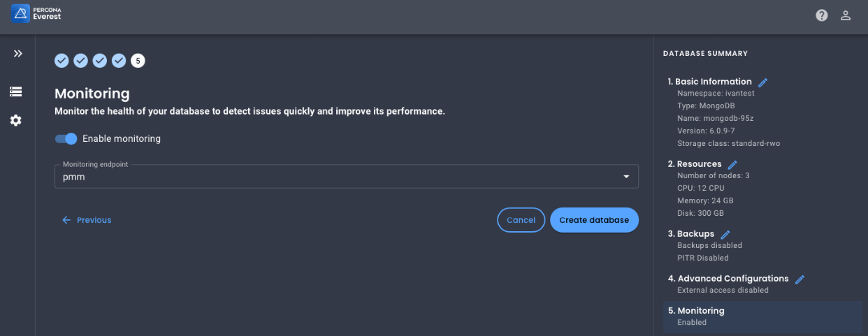This screenshot has height=336, width=868.
Task: Edit Backups section with pencil icon
Action: (x=725, y=235)
